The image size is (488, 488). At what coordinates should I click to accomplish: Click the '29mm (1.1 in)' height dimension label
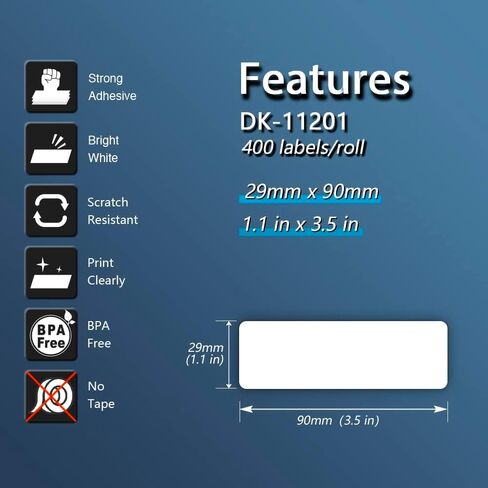pyautogui.click(x=205, y=354)
